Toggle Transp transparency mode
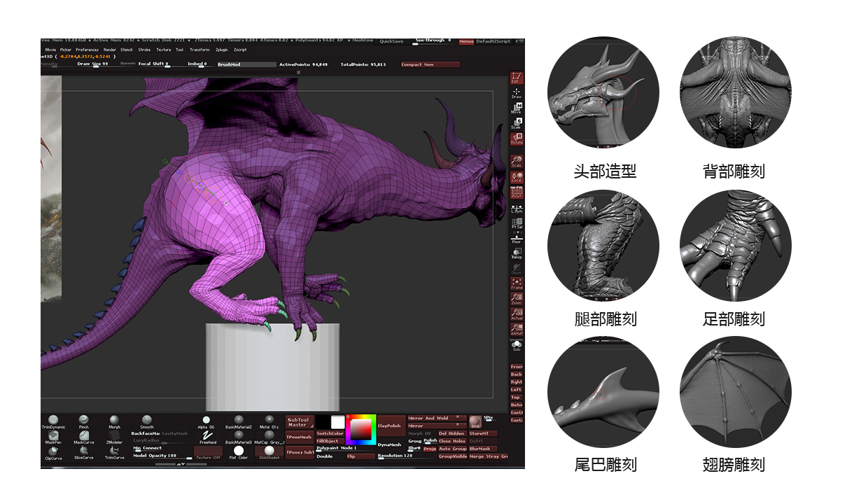Screen dimensions: 847x504 point(517,253)
